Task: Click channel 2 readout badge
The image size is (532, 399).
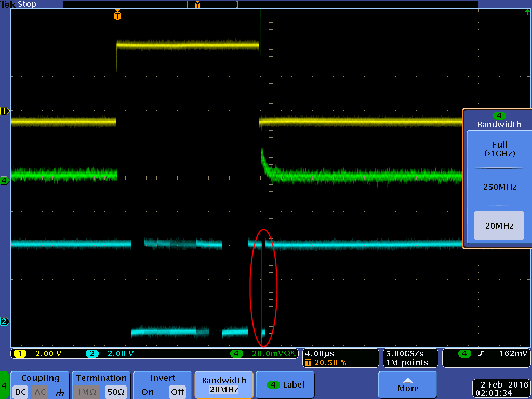Action: pos(92,354)
